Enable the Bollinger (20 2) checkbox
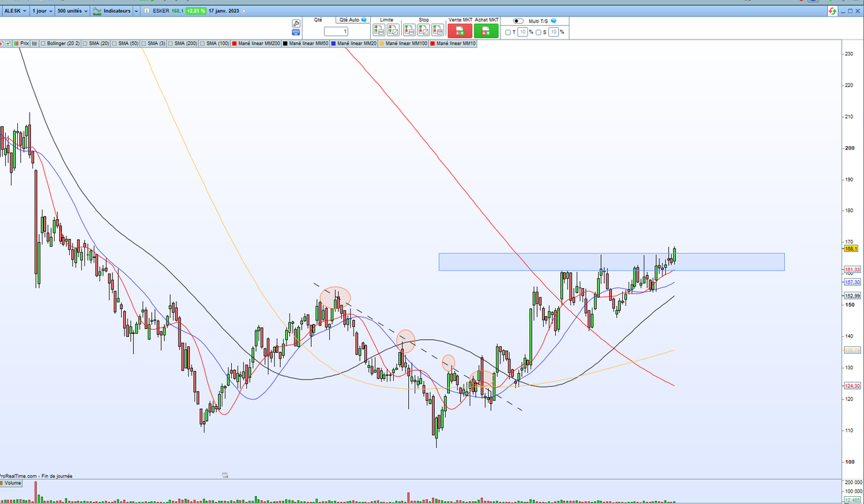The width and height of the screenshot is (864, 504). [x=43, y=43]
